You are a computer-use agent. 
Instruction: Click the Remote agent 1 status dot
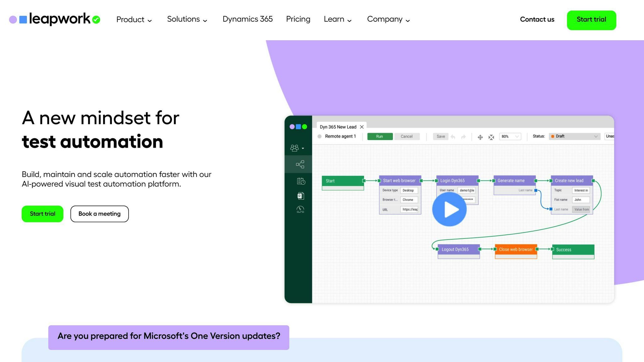pos(319,136)
